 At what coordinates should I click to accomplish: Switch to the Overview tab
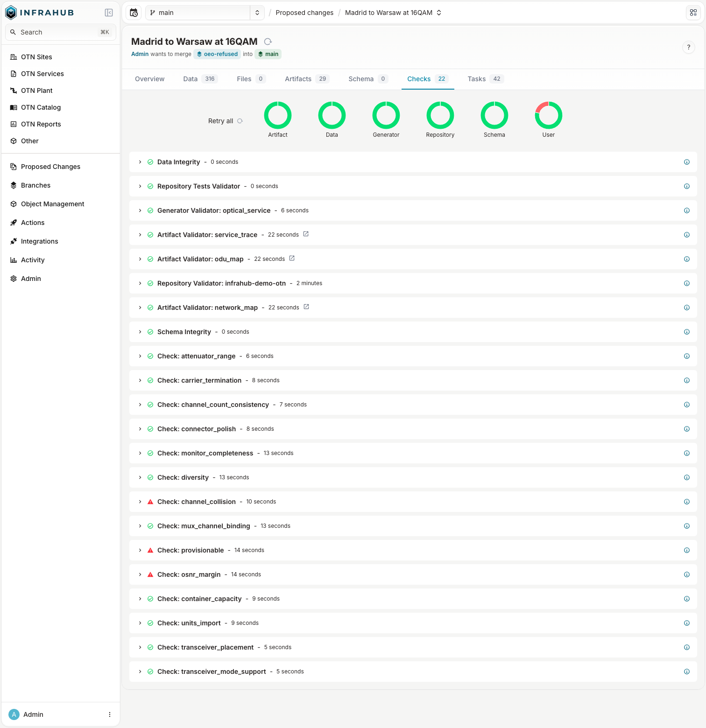pos(150,79)
